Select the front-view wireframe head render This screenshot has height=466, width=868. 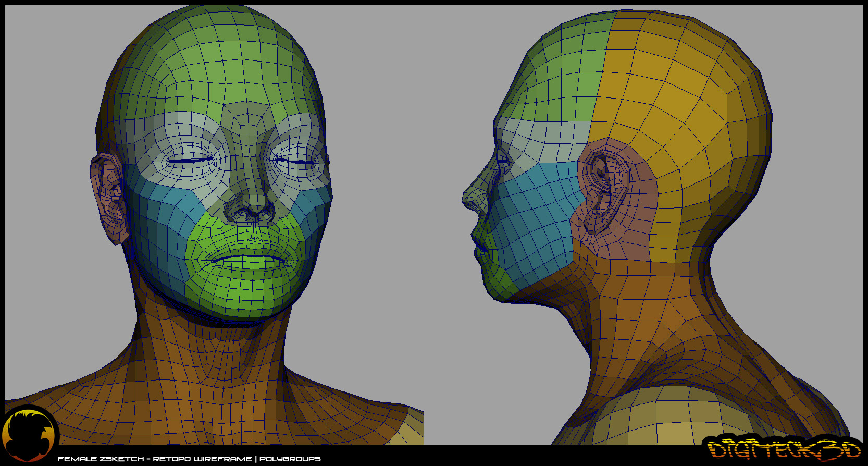[x=214, y=225]
